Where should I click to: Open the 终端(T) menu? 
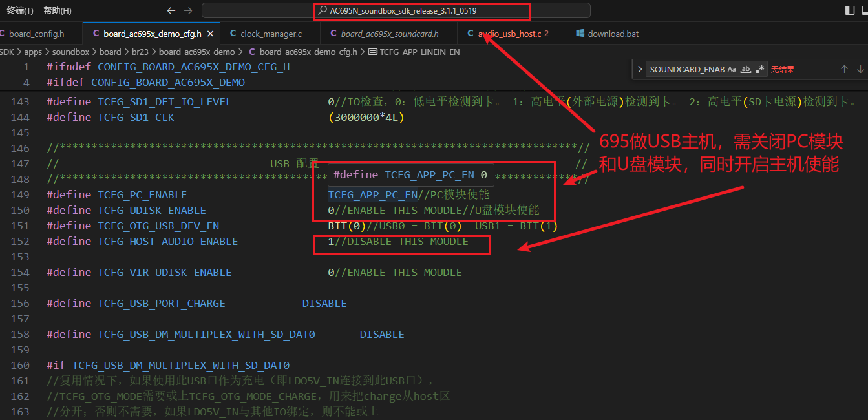pos(20,10)
